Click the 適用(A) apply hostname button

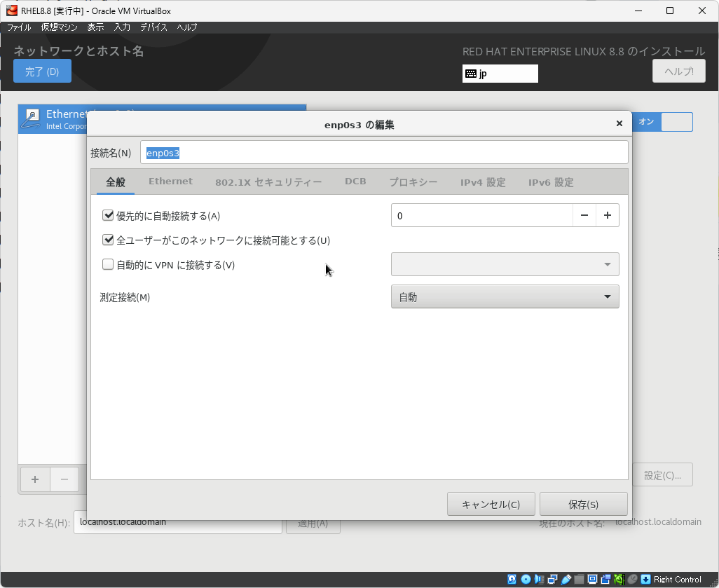(x=313, y=526)
